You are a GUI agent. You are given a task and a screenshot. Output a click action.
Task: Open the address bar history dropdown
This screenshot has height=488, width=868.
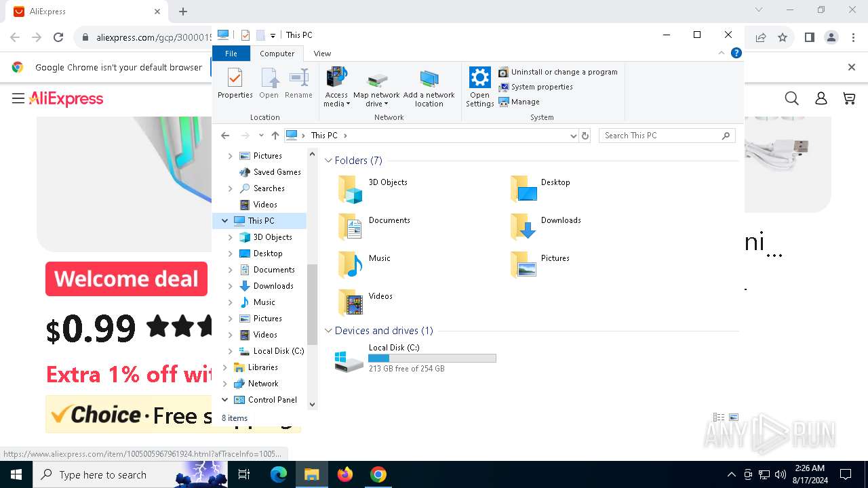tap(574, 136)
